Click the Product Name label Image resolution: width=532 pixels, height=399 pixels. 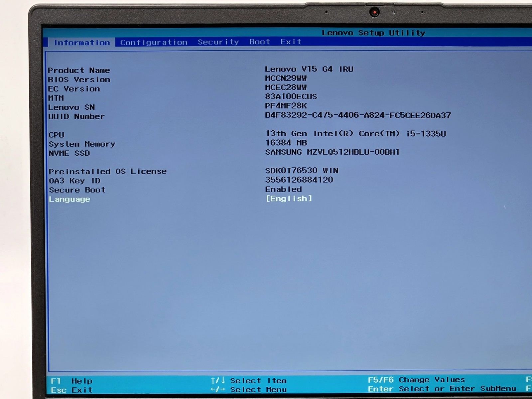point(79,70)
